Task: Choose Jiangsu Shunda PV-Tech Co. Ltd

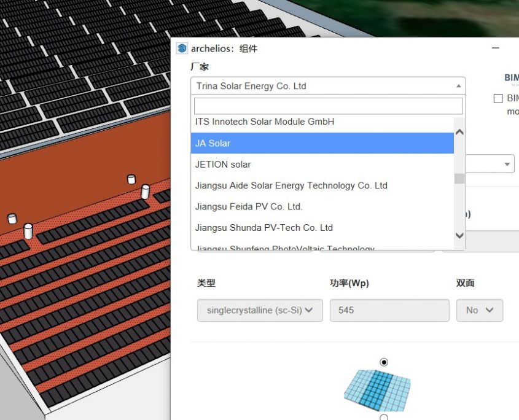Action: coord(322,228)
